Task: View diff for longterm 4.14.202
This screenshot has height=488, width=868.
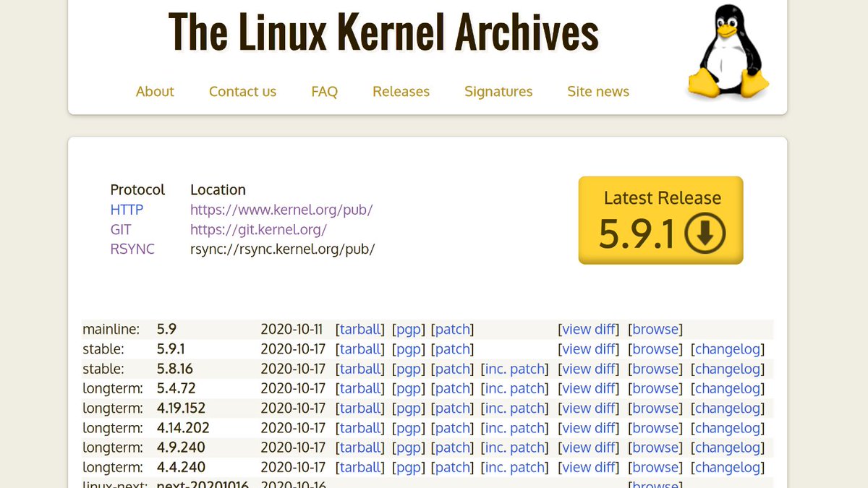Action: [x=589, y=428]
